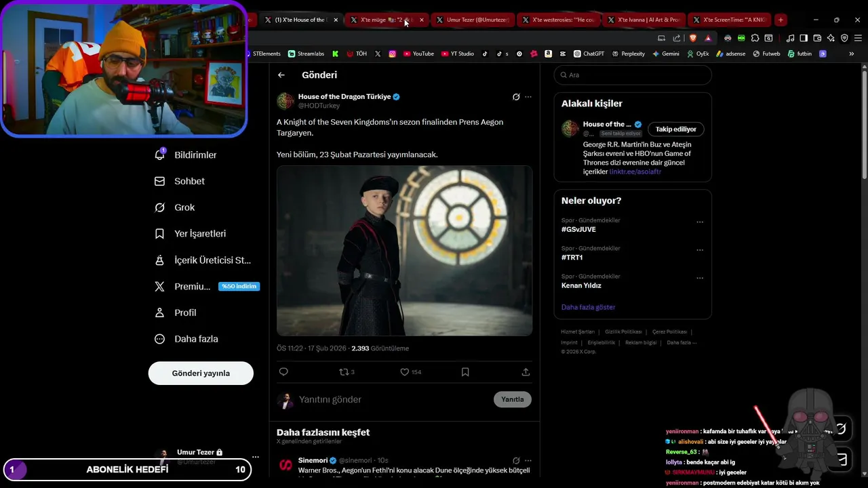Screen dimensions: 868x488
Task: Switch to the X'te Ivanna tab
Action: (x=644, y=20)
